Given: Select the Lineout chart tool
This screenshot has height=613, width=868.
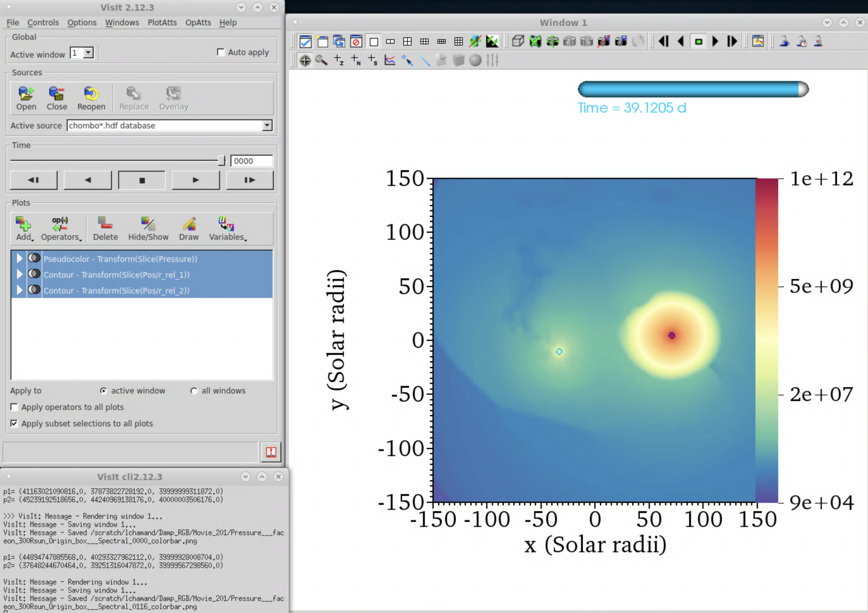Looking at the screenshot, I should coord(390,60).
